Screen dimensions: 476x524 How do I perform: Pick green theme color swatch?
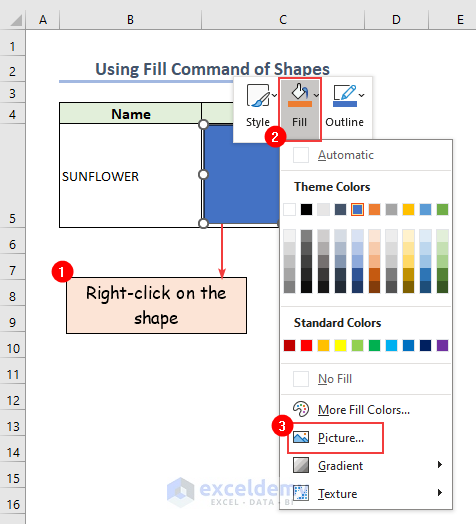[x=442, y=210]
